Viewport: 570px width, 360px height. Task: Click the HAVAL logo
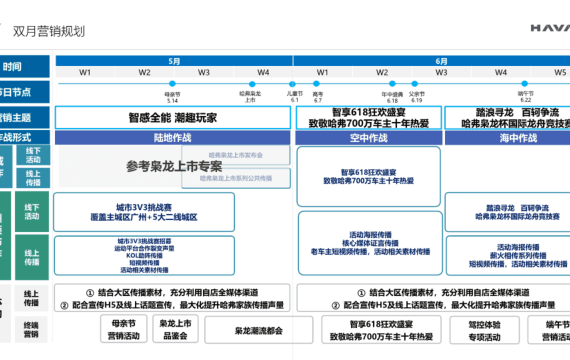point(550,28)
